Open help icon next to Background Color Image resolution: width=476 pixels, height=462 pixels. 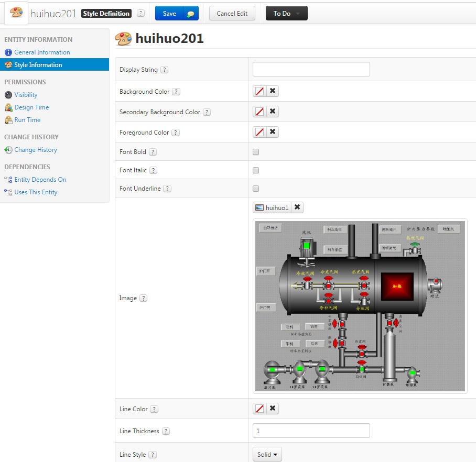point(176,92)
